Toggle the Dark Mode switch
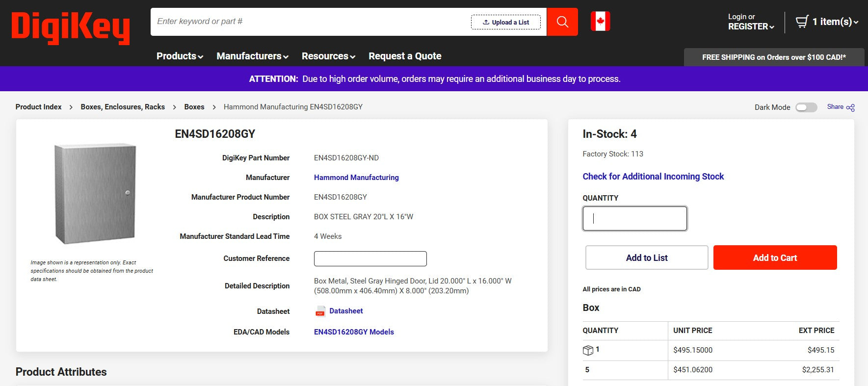The image size is (868, 386). [x=806, y=107]
